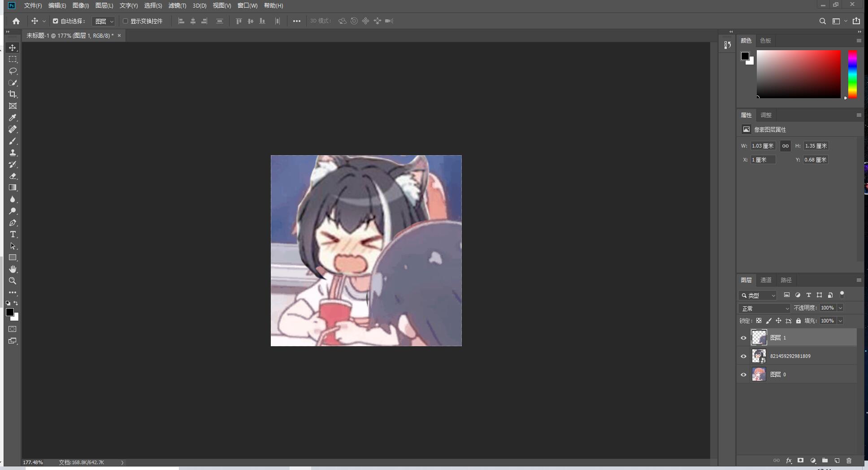The image size is (868, 470).
Task: Add a layer style with fx
Action: pos(789,461)
